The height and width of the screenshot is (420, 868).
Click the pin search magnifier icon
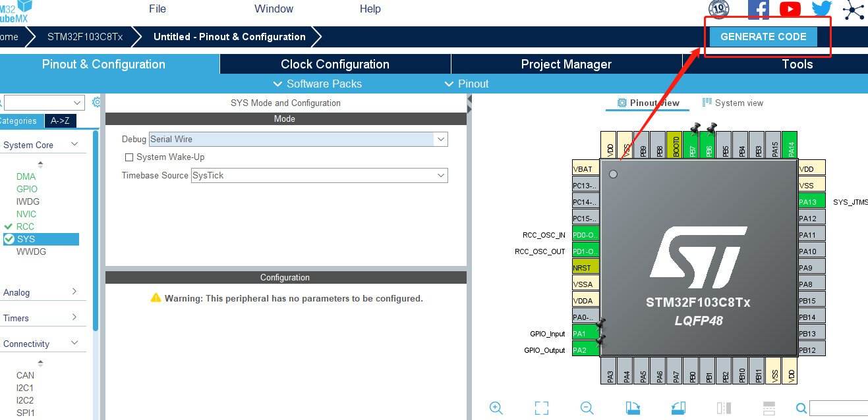click(801, 408)
